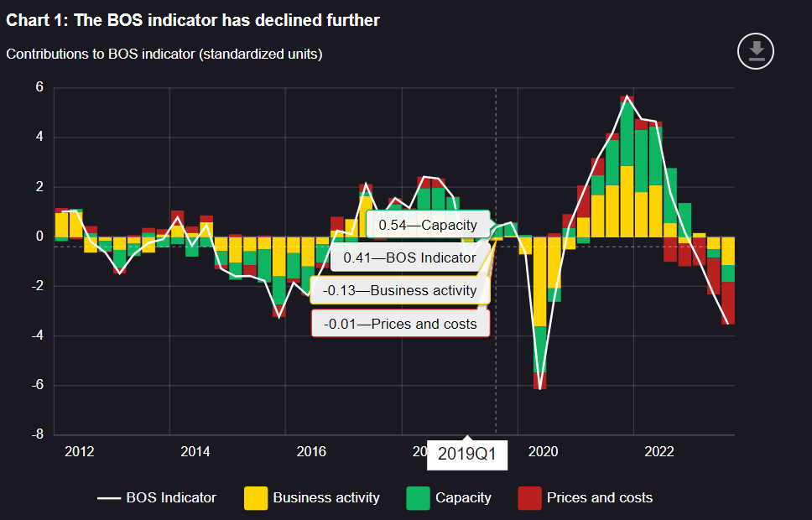Click the 2022 x-axis label
The width and height of the screenshot is (812, 520).
[658, 452]
